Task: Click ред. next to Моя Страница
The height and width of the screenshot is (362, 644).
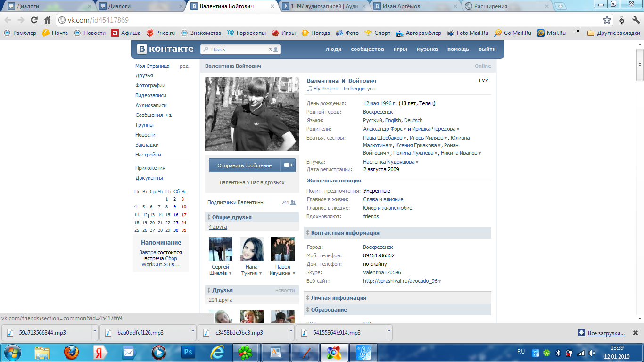Action: point(185,66)
